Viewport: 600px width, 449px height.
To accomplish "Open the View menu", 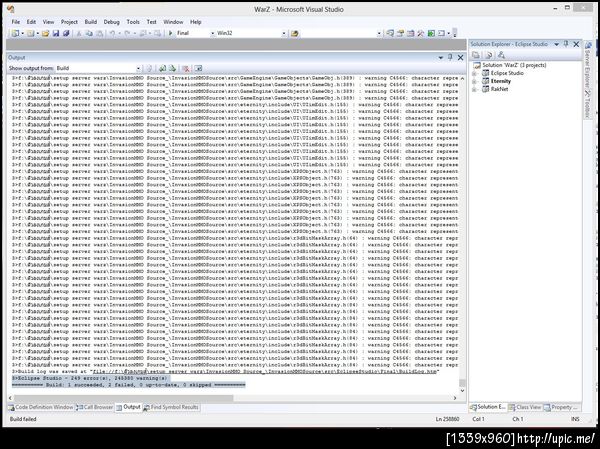I will (x=48, y=22).
